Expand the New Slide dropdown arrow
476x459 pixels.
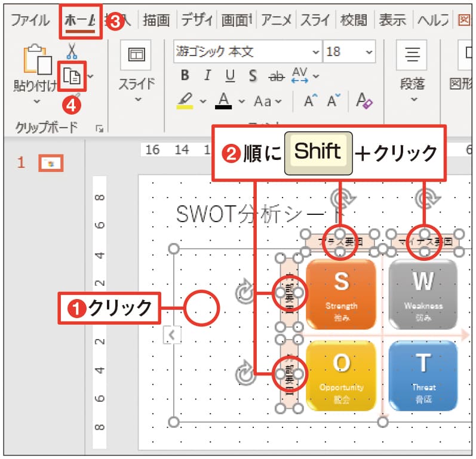[138, 99]
